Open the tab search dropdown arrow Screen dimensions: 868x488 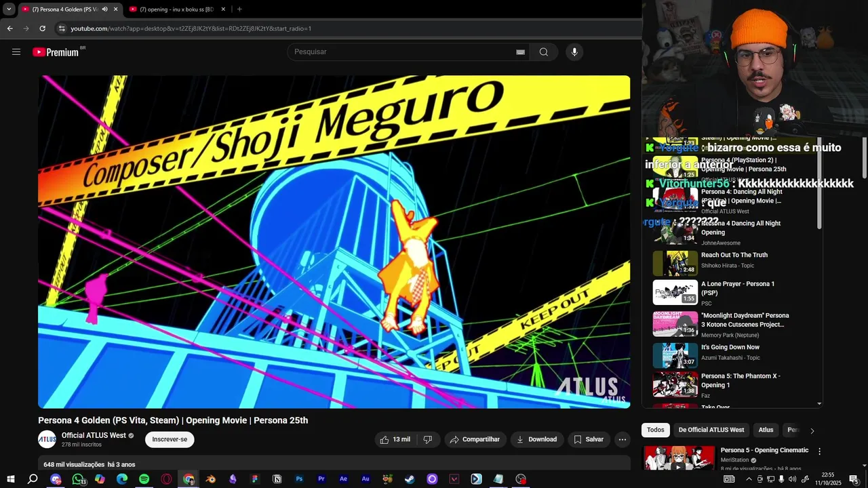[9, 9]
